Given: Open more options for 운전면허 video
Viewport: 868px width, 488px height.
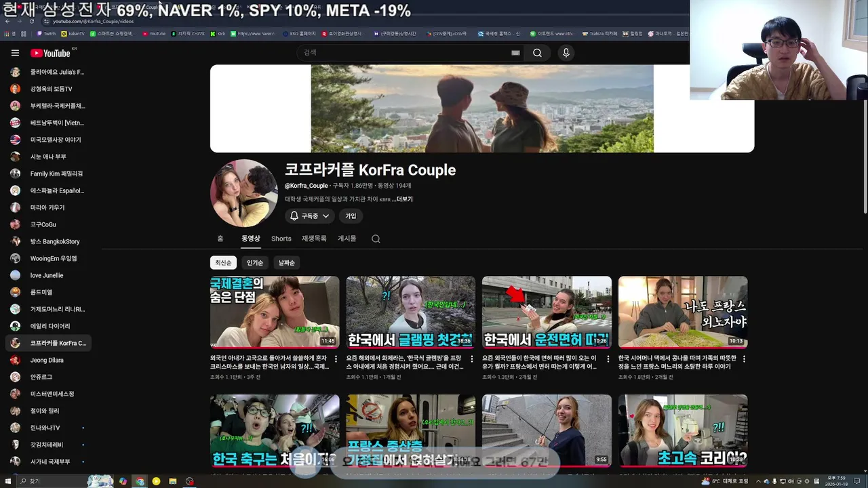Looking at the screenshot, I should 608,359.
